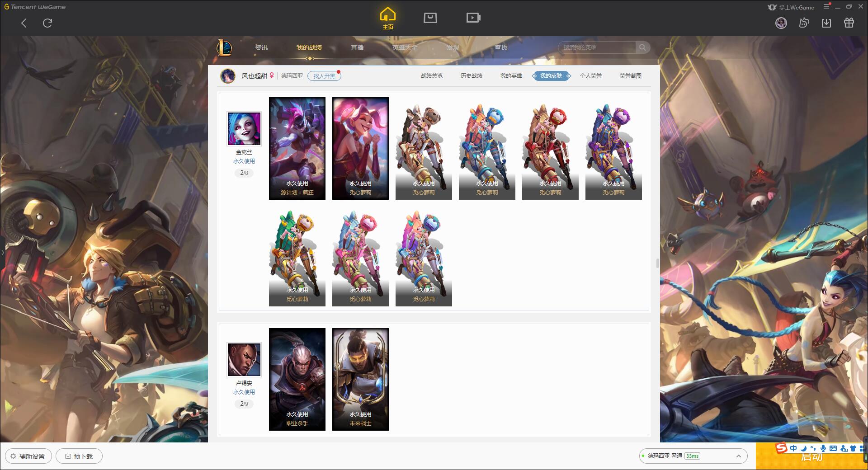
Task: Open the 我的英雄 sub-tab
Action: point(511,76)
